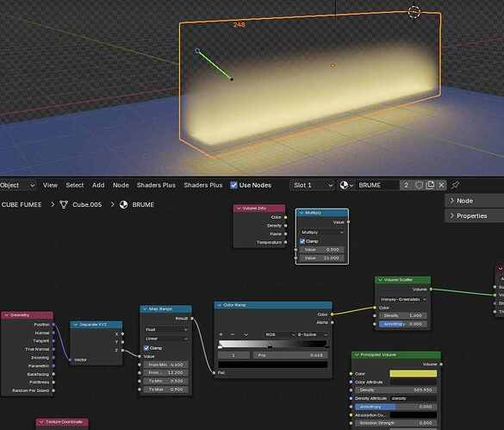Open the Color Ramp tools chevron menu

pyautogui.click(x=246, y=335)
